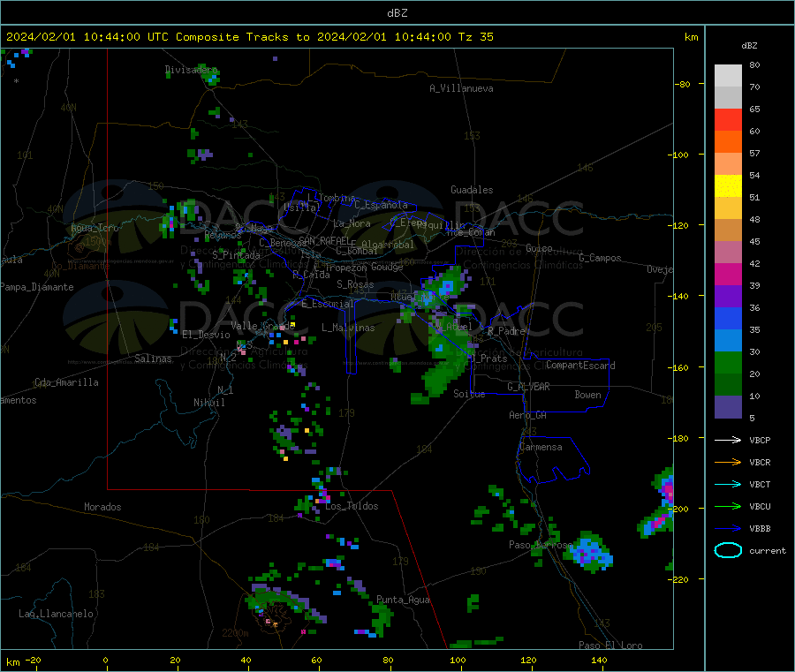Click the Soitue place label

tap(470, 394)
